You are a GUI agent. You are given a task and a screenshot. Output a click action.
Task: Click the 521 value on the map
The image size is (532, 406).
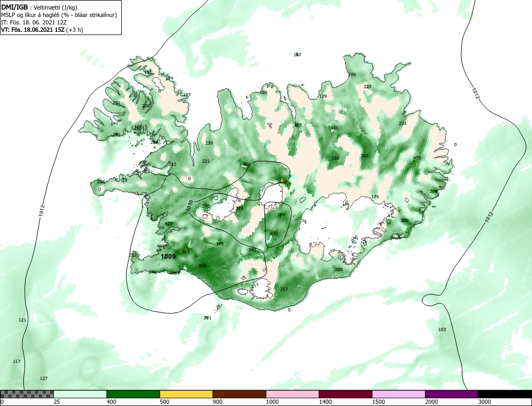tap(283, 182)
